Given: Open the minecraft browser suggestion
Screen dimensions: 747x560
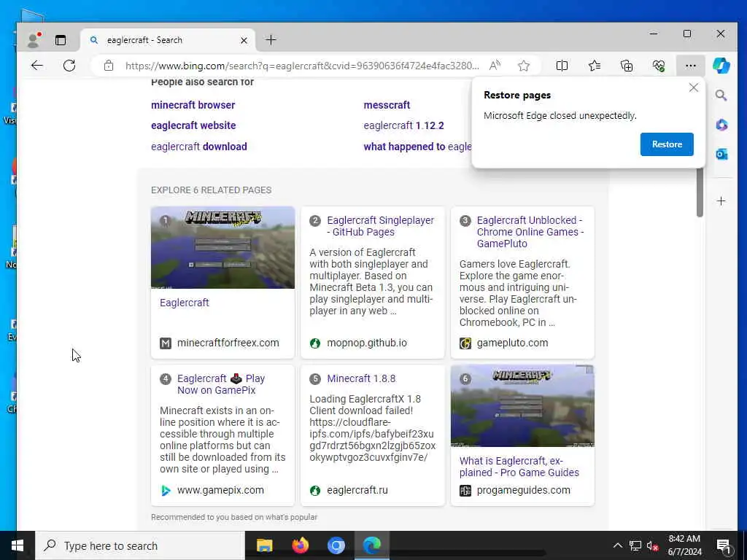Looking at the screenshot, I should click(x=193, y=105).
